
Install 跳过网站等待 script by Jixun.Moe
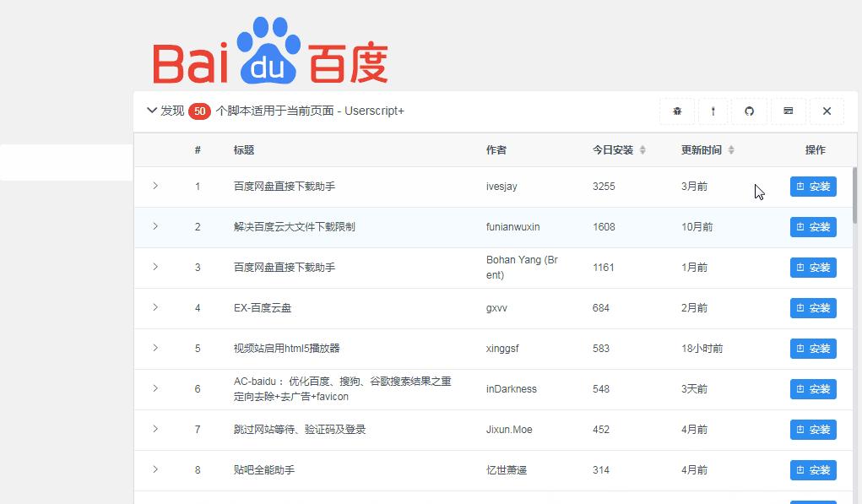pyautogui.click(x=813, y=429)
